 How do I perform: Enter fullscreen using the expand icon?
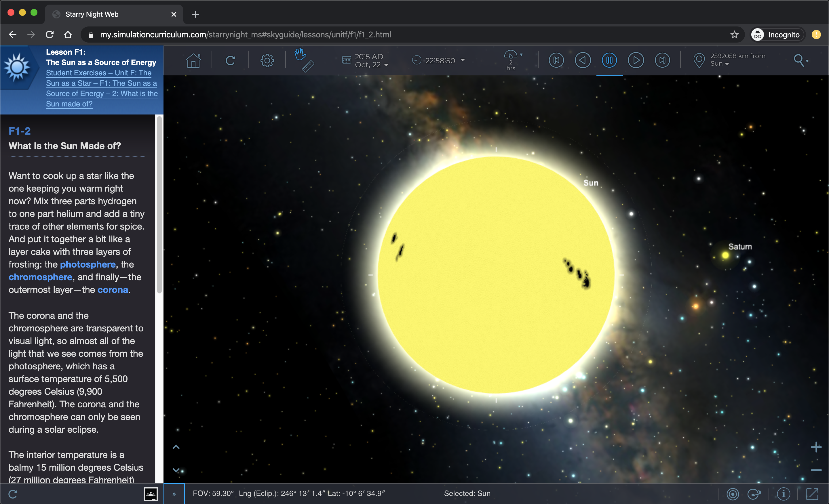tap(813, 494)
